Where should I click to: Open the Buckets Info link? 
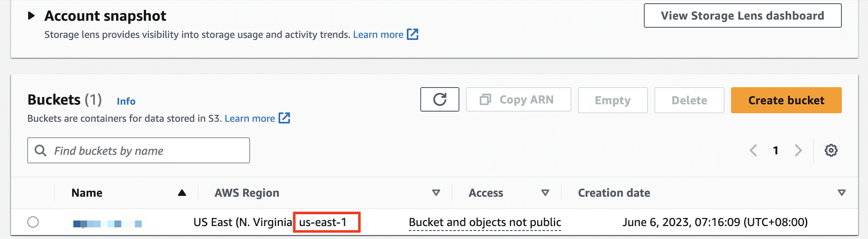pyautogui.click(x=126, y=101)
